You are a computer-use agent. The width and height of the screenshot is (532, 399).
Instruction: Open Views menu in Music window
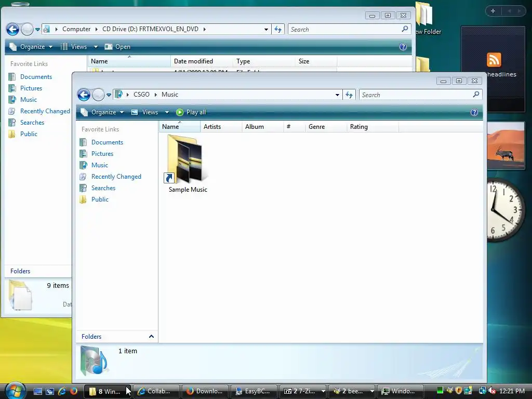point(145,112)
